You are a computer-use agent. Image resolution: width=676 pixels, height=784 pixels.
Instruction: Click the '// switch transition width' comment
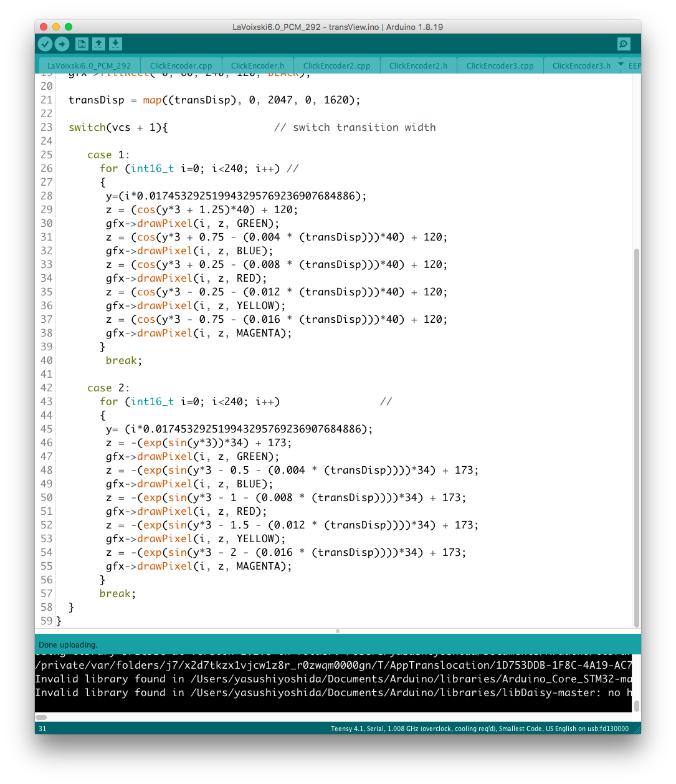click(355, 127)
